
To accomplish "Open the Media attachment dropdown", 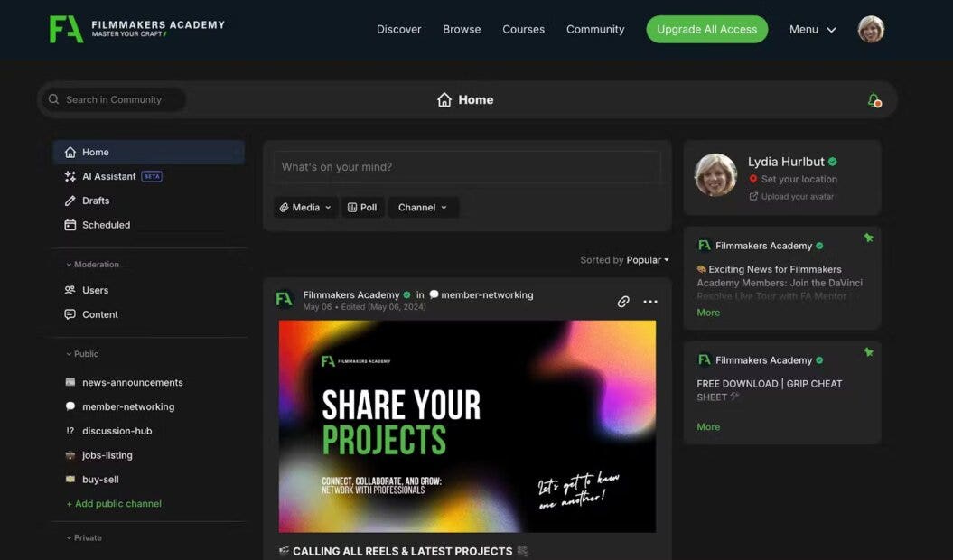I will (305, 208).
